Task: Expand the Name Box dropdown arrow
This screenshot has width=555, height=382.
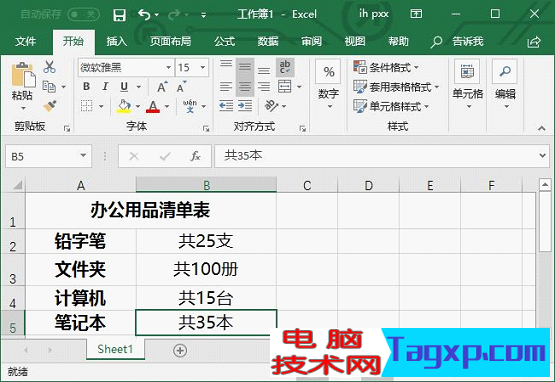Action: coord(83,156)
